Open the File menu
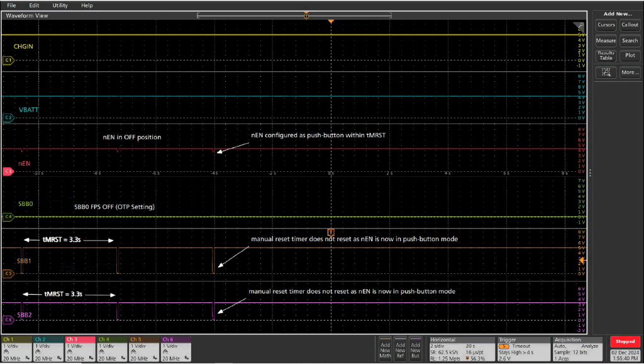The height and width of the screenshot is (364, 644). point(11,5)
